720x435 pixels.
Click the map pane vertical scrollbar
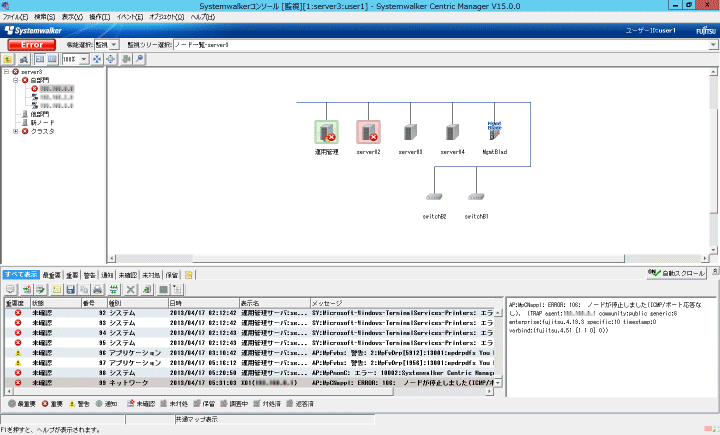click(x=713, y=161)
